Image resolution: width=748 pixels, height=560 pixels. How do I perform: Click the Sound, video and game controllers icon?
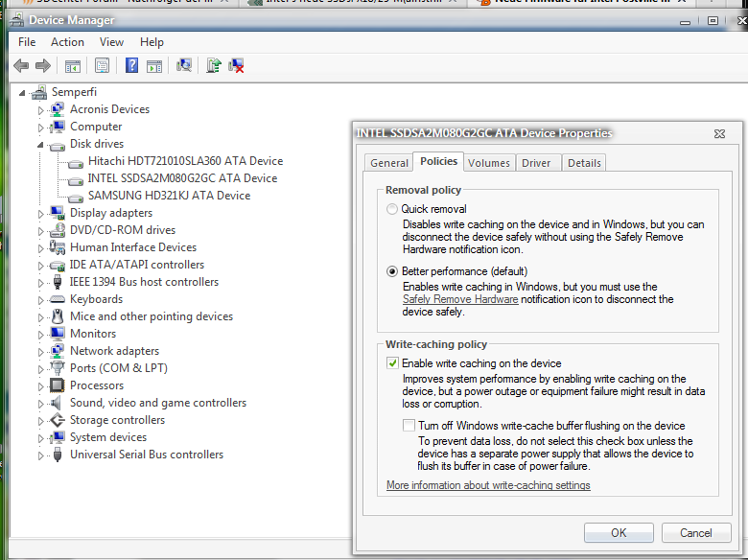click(57, 403)
